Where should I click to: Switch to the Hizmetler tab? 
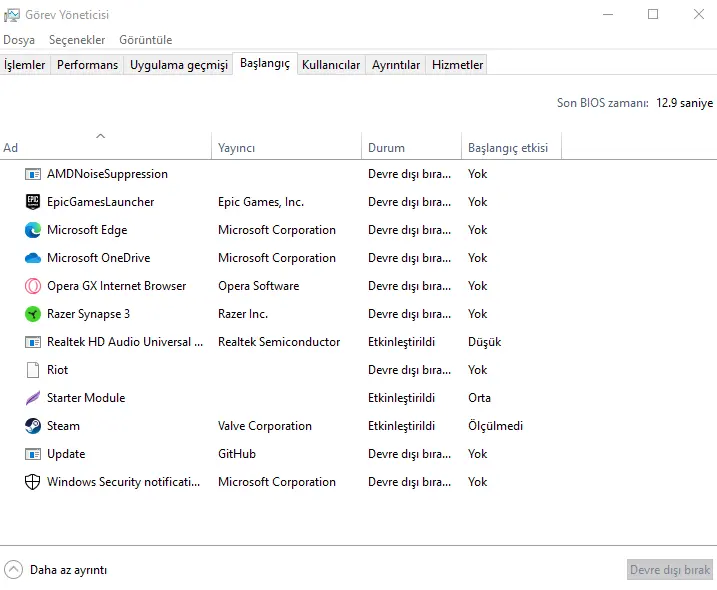[457, 65]
